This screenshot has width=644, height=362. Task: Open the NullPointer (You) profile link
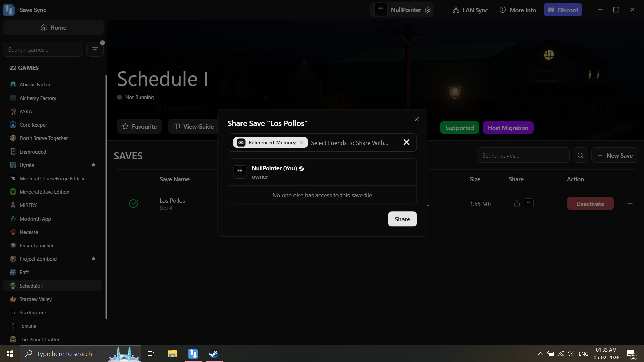pyautogui.click(x=274, y=168)
